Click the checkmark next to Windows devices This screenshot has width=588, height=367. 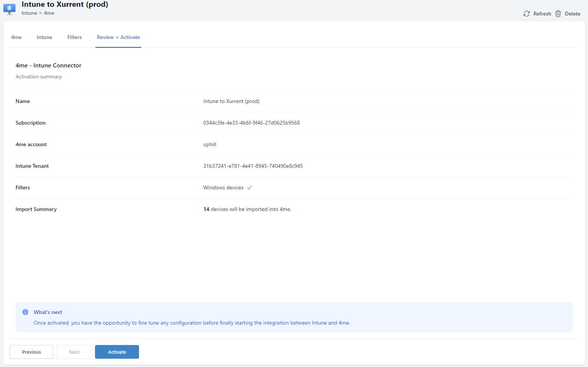tap(250, 188)
